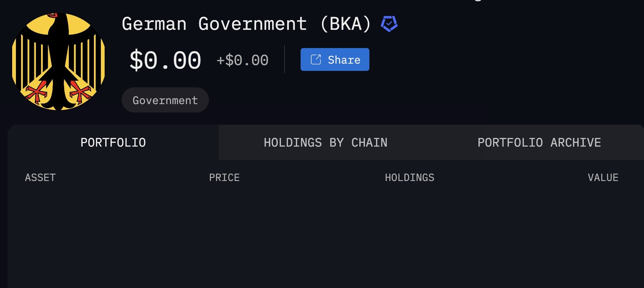This screenshot has width=644, height=288.
Task: Select the Government category tag
Action: click(x=165, y=100)
